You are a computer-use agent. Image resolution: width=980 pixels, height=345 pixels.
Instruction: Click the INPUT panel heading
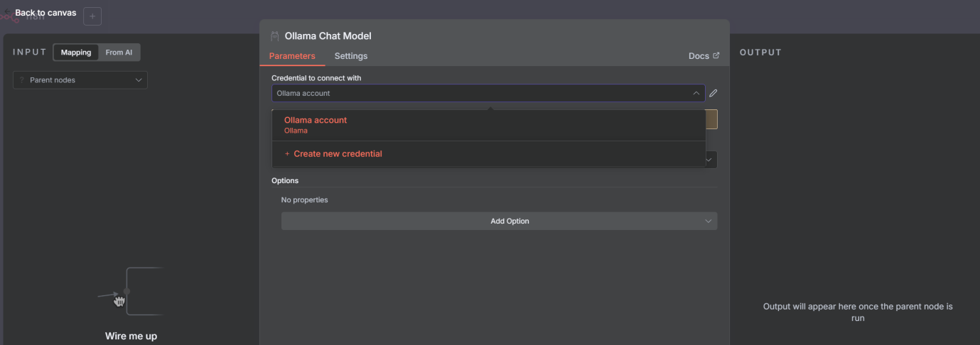point(30,53)
